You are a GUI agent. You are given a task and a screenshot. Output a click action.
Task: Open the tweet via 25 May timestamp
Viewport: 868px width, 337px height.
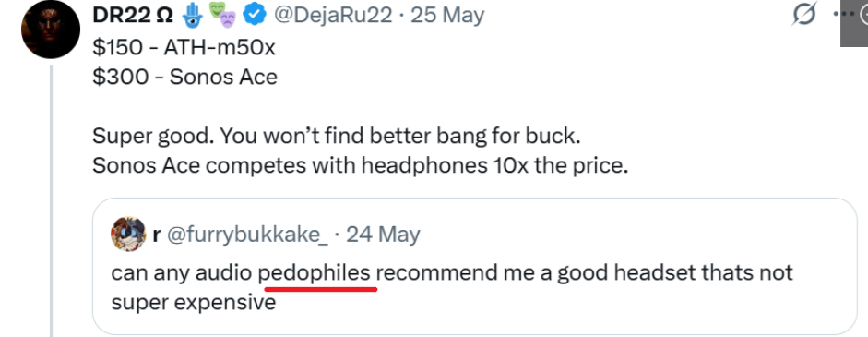448,16
